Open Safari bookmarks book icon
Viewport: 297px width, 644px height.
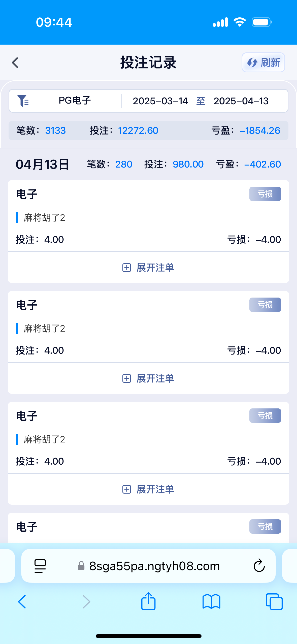[211, 602]
